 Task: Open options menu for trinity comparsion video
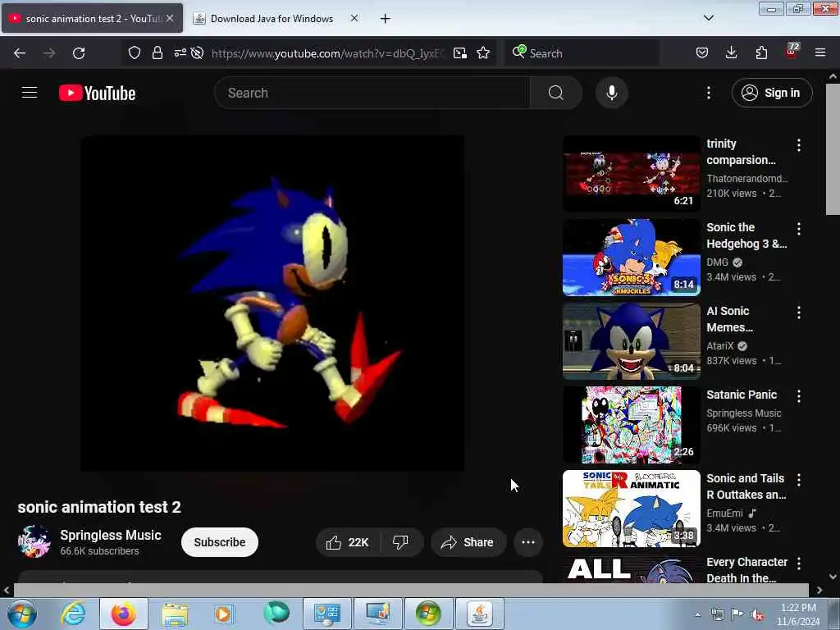point(799,145)
